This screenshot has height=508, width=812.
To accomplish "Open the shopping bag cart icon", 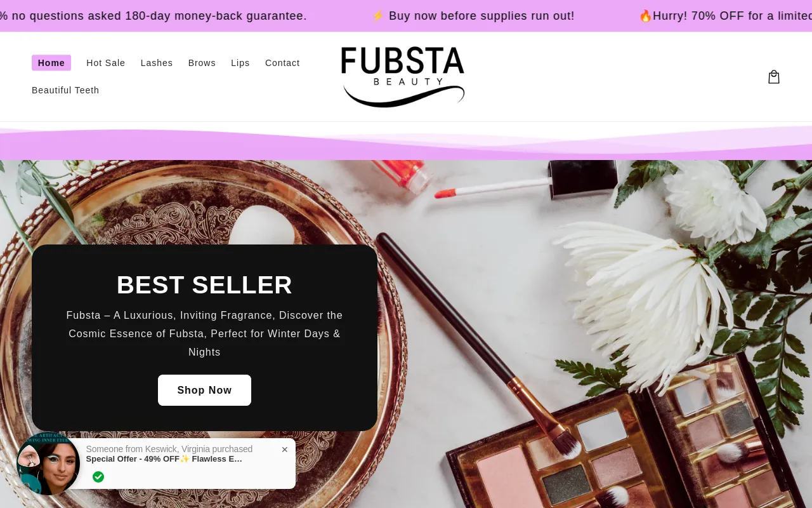I will click(773, 77).
